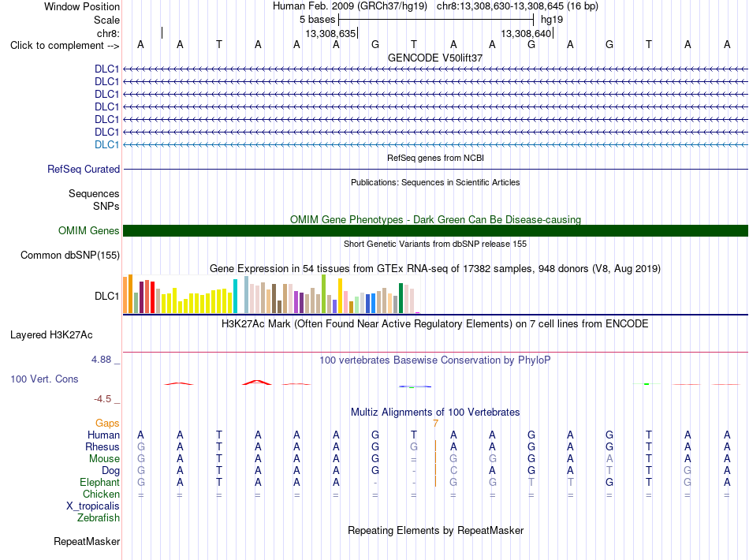Image resolution: width=749 pixels, height=560 pixels.
Task: Select the Chicken alignment row label
Action: pyautogui.click(x=101, y=494)
